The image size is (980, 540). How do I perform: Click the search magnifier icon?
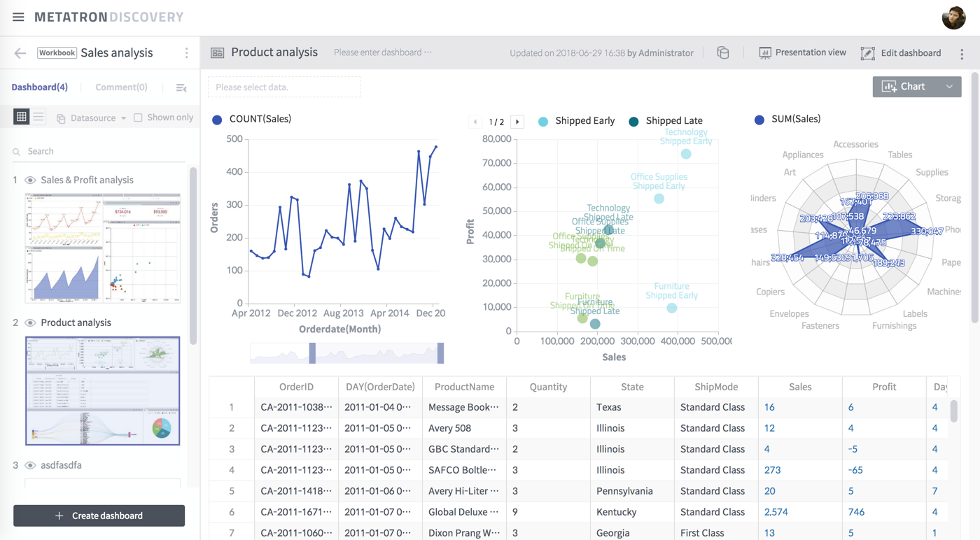pos(17,152)
